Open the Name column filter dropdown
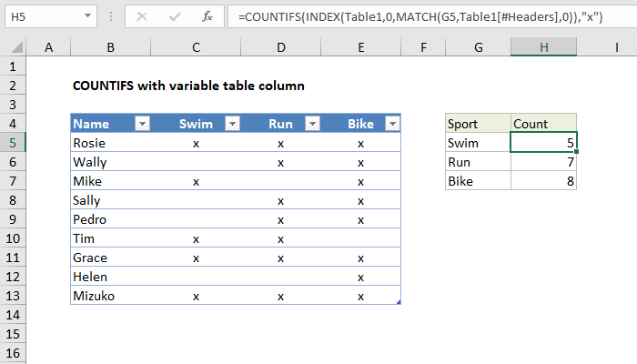The height and width of the screenshot is (364, 637). [142, 124]
